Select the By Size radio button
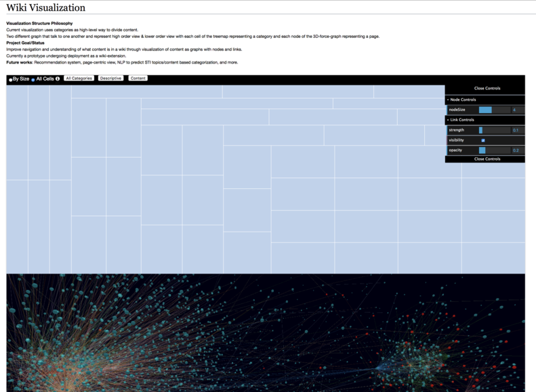This screenshot has height=392, width=536. click(11, 80)
